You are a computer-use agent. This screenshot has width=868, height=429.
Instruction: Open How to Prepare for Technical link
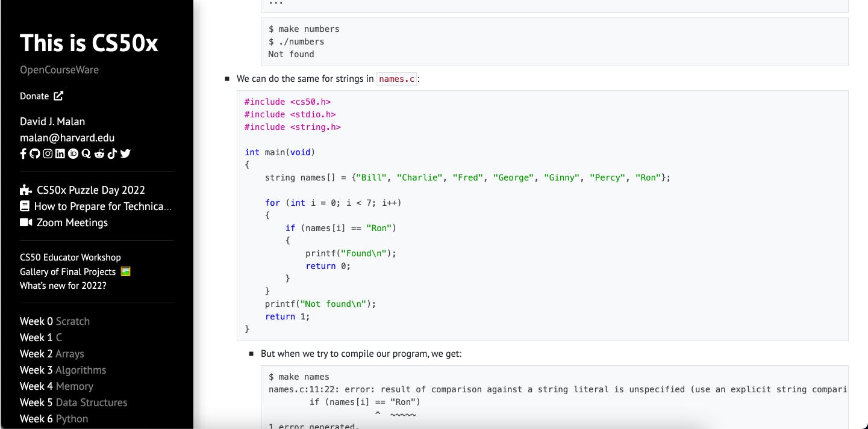pyautogui.click(x=96, y=206)
